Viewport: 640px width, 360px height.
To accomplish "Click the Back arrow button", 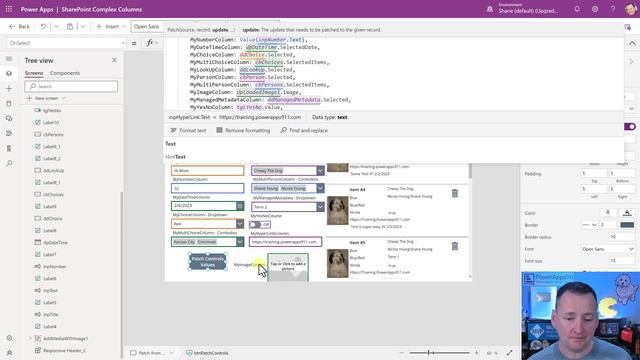I will 19,27.
